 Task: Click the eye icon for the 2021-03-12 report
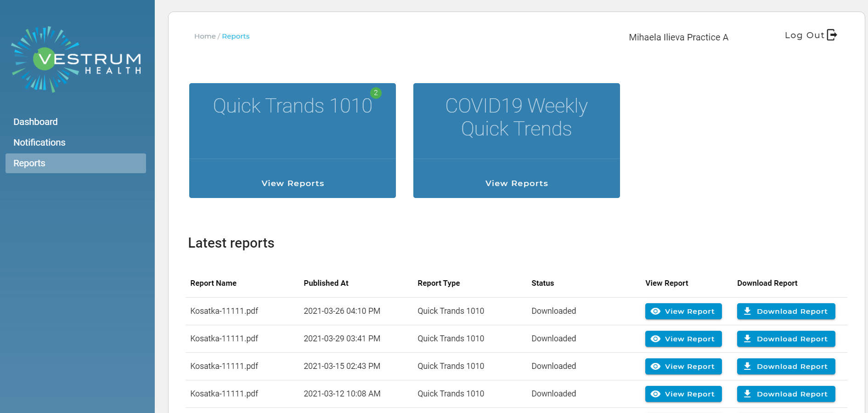point(655,394)
